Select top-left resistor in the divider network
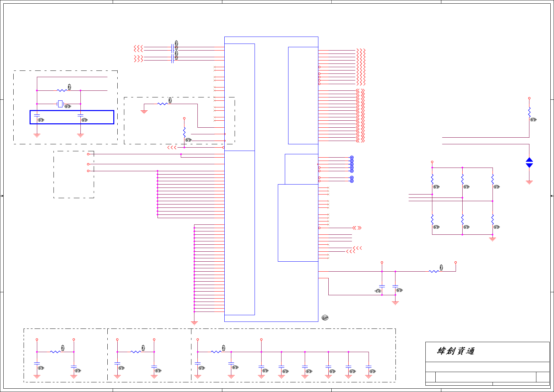Viewport: 554px width, 392px height. [x=432, y=180]
